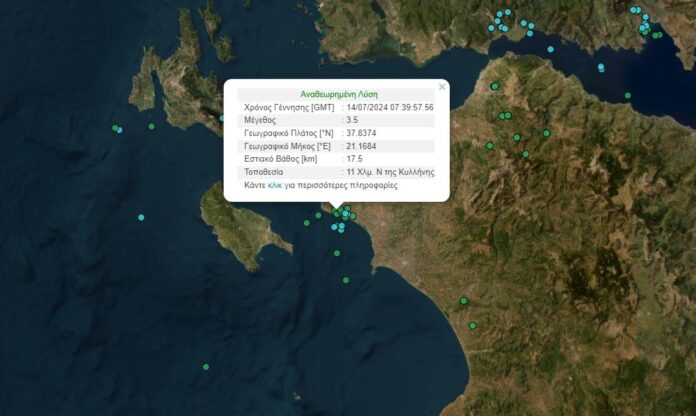Image resolution: width=696 pixels, height=416 pixels.
Task: Select inland green marker east of the bay
Action: click(x=463, y=300)
